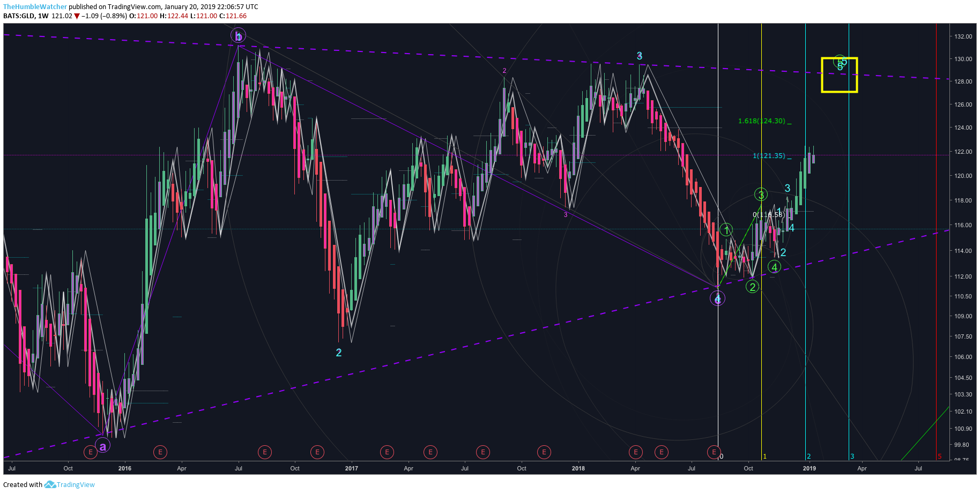Select the yellow vertical time line
The width and height of the screenshot is (980, 494).
pos(761,241)
